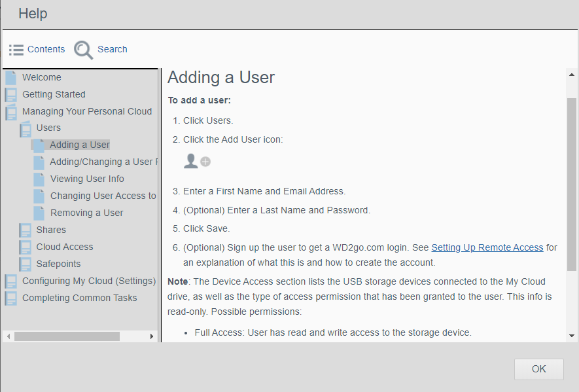Click the Contents list icon
The width and height of the screenshot is (579, 392).
(x=16, y=50)
